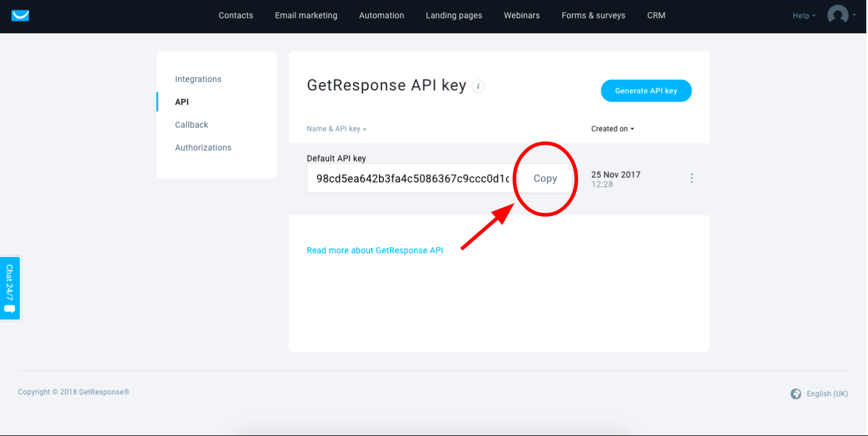
Task: Click the GetResponse logo icon
Action: 20,15
